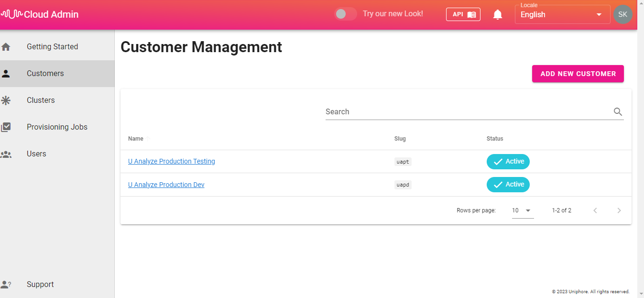Go to Users section

pyautogui.click(x=57, y=154)
